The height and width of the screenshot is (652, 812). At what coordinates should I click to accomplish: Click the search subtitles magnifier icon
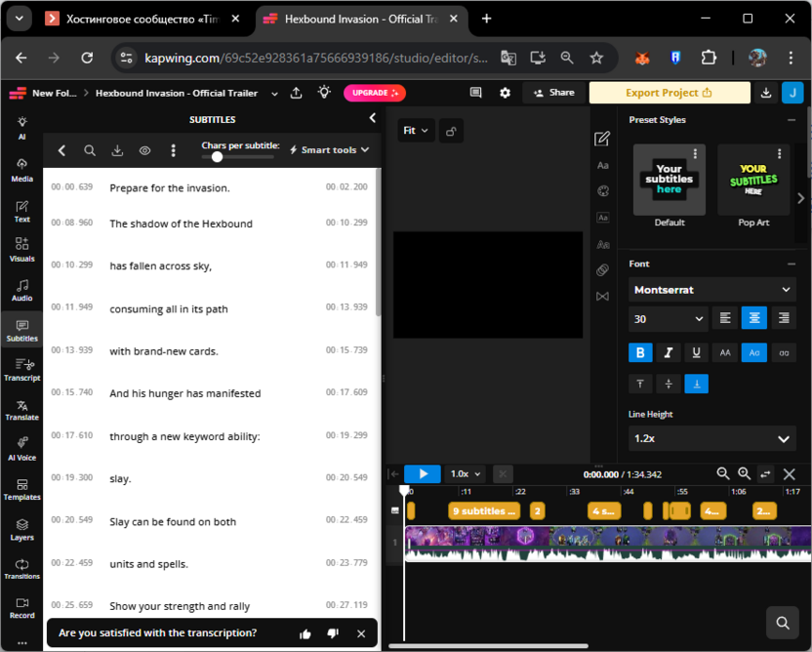tap(90, 150)
